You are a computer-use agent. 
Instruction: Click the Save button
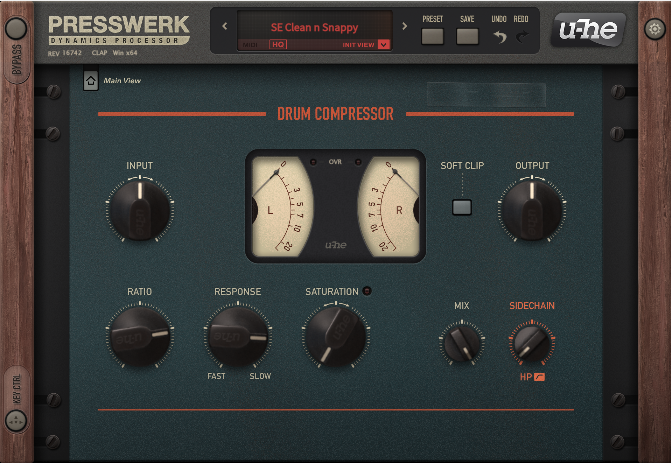point(467,36)
